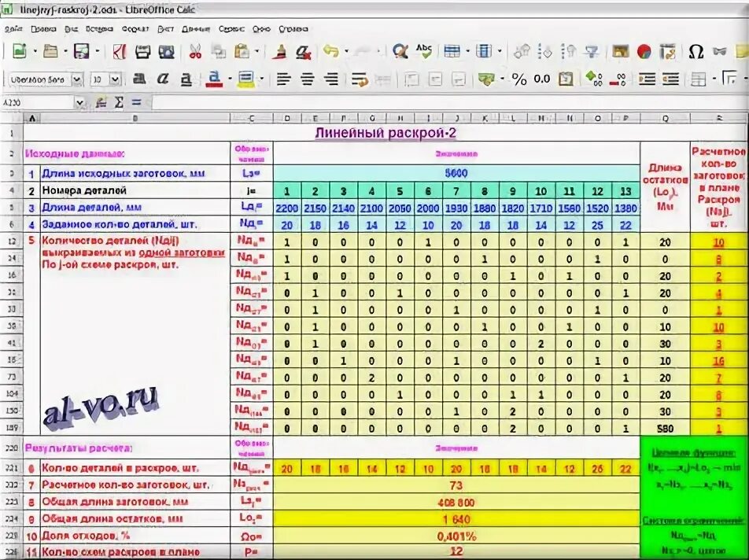Click the Open file folder icon
This screenshot has width=749, height=560.
click(50, 51)
